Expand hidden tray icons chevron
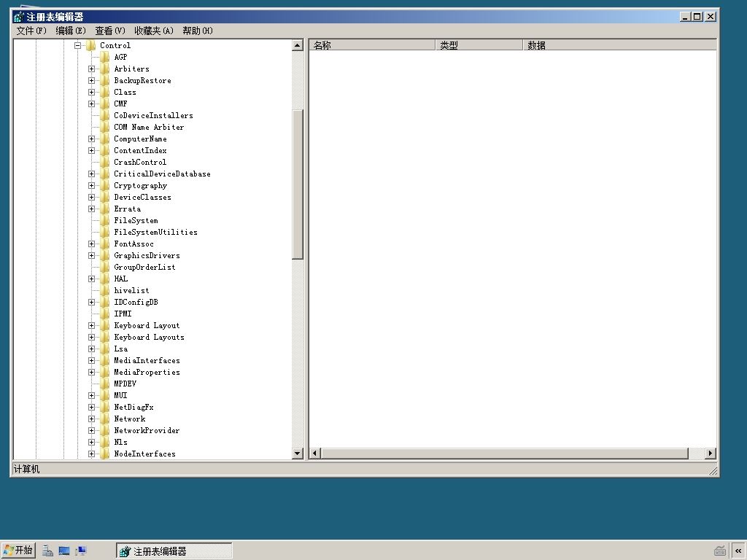 [x=738, y=551]
